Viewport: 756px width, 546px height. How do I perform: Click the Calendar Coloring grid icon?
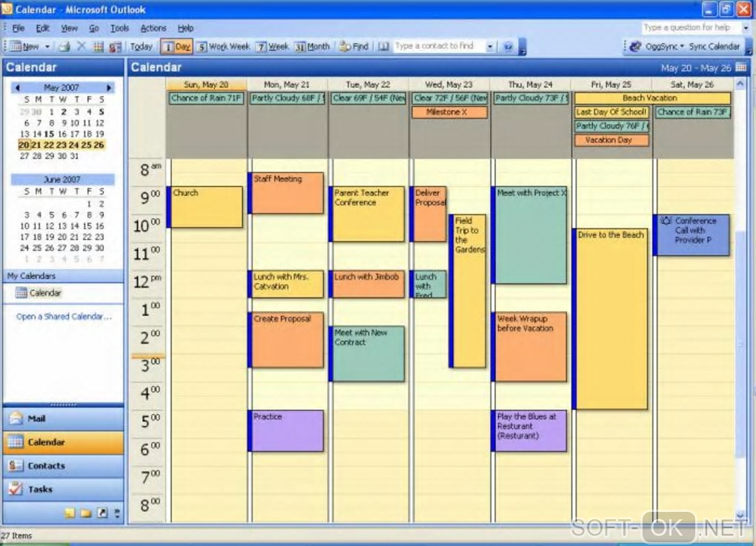(99, 46)
